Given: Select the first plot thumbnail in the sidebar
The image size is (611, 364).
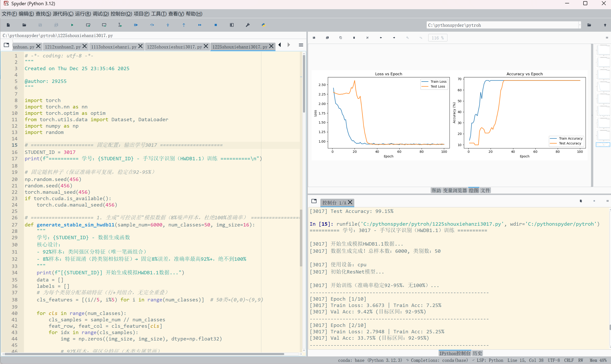Looking at the screenshot, I should point(603,50).
